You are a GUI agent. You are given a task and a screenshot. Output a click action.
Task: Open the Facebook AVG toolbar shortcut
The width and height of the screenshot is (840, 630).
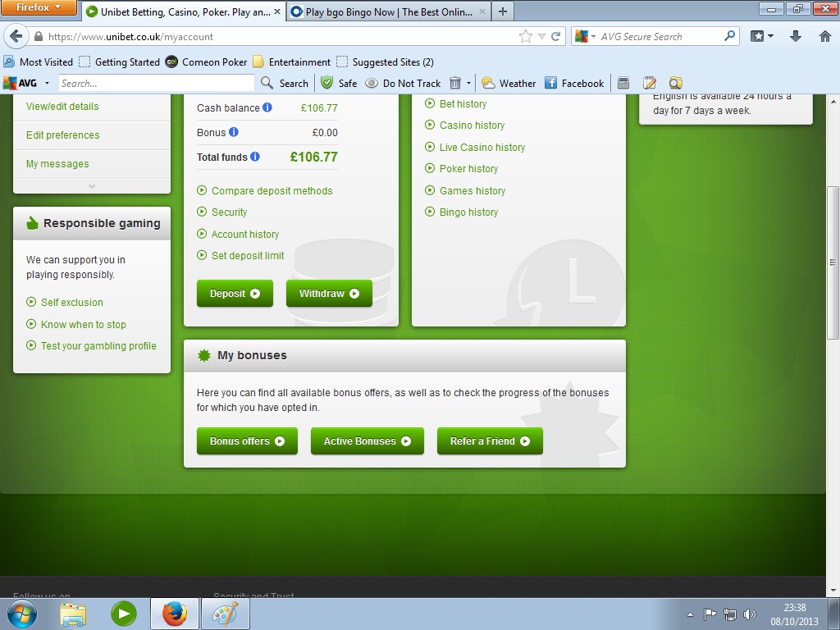pyautogui.click(x=574, y=83)
